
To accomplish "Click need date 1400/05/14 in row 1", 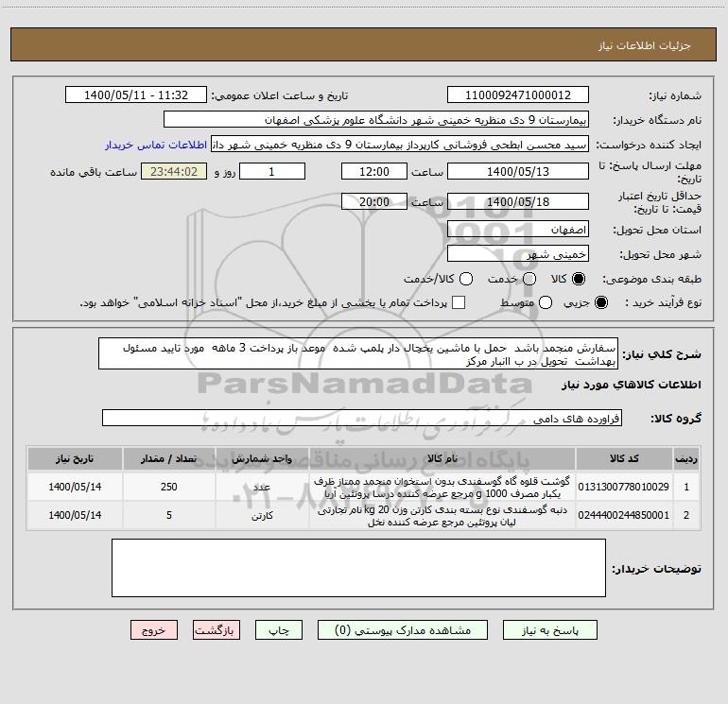I will (x=75, y=487).
